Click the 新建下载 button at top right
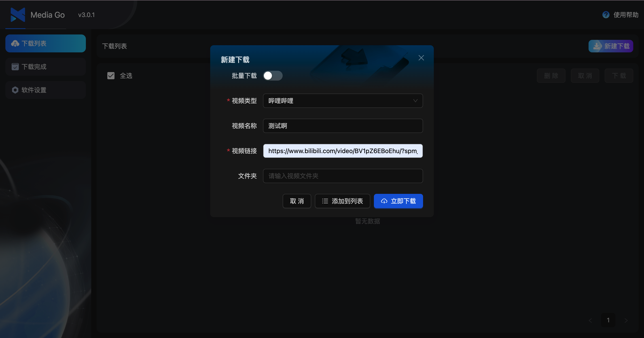644x338 pixels. (610, 46)
